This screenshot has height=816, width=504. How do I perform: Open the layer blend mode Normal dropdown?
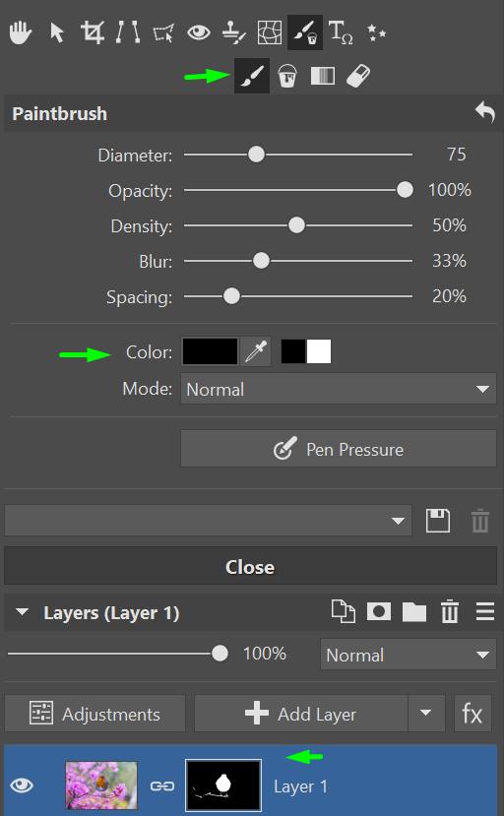(x=408, y=655)
